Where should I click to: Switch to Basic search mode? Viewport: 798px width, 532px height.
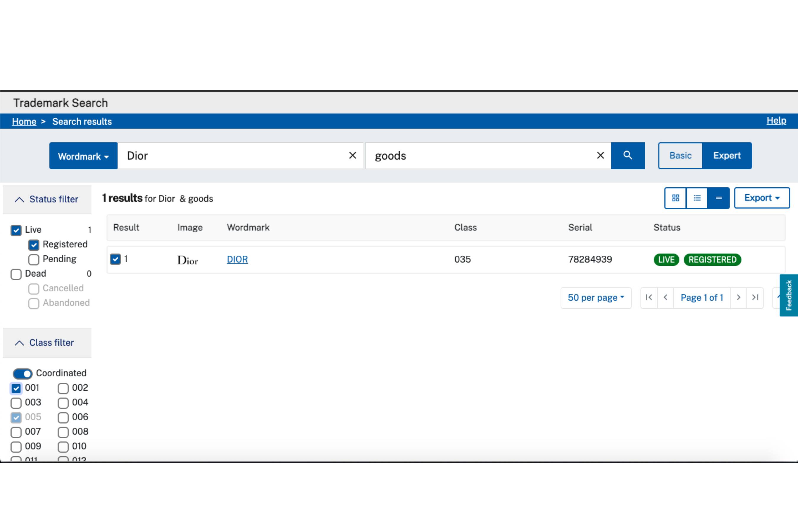[x=680, y=155]
